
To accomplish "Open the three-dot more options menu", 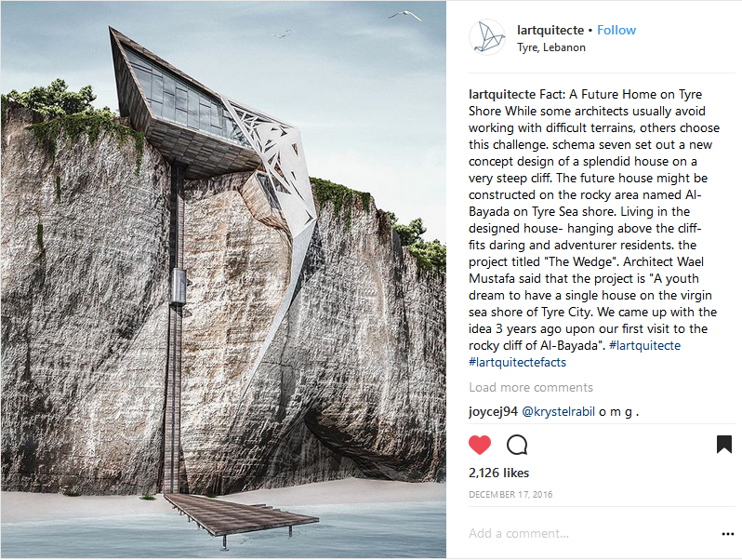I will [728, 534].
